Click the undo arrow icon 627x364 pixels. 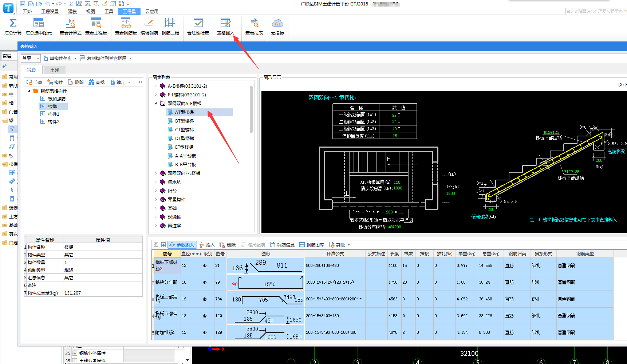pyautogui.click(x=48, y=4)
